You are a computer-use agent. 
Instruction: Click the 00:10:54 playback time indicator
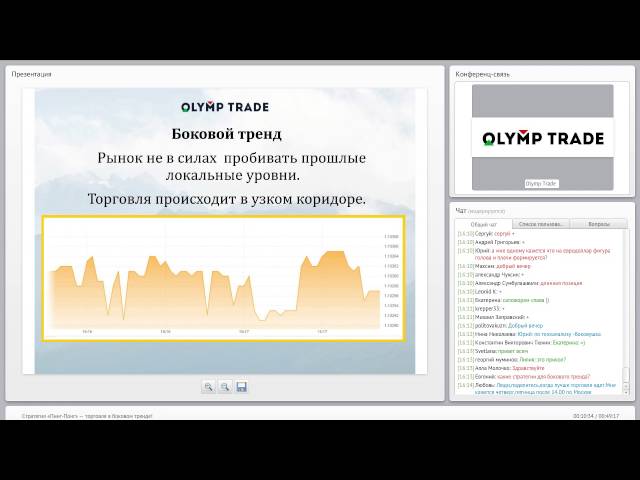pos(584,415)
